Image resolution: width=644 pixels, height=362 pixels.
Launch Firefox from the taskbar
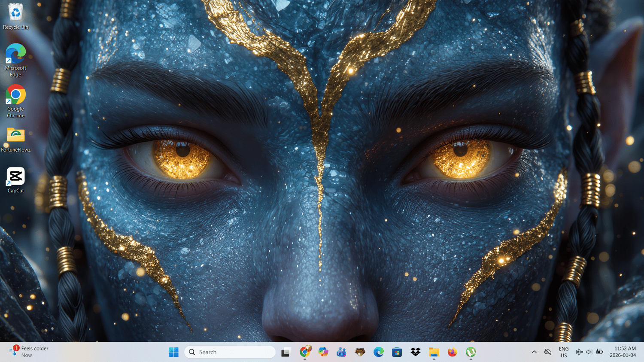(x=453, y=352)
